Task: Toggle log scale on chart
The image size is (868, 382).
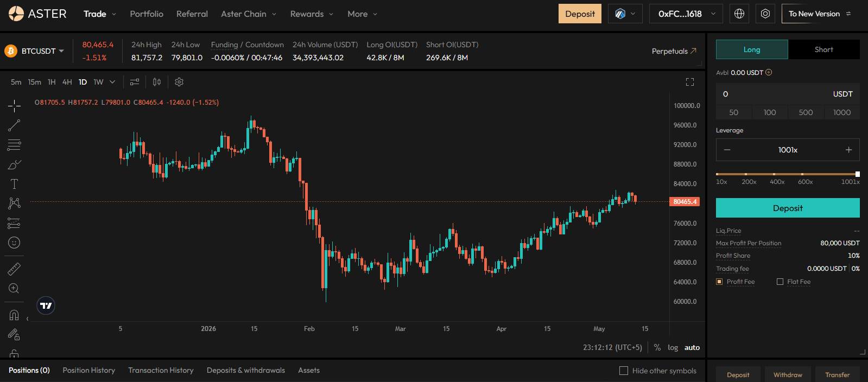Action: tap(673, 347)
